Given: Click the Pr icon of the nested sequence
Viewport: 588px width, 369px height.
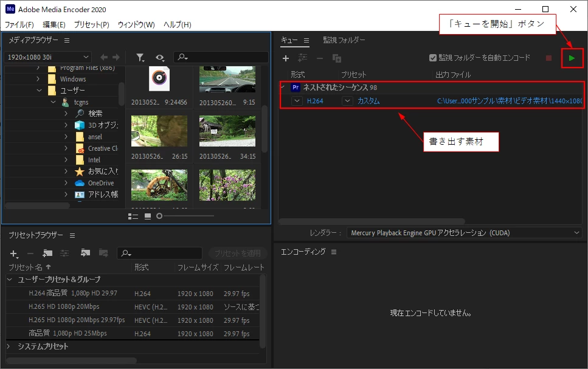Looking at the screenshot, I should 296,88.
